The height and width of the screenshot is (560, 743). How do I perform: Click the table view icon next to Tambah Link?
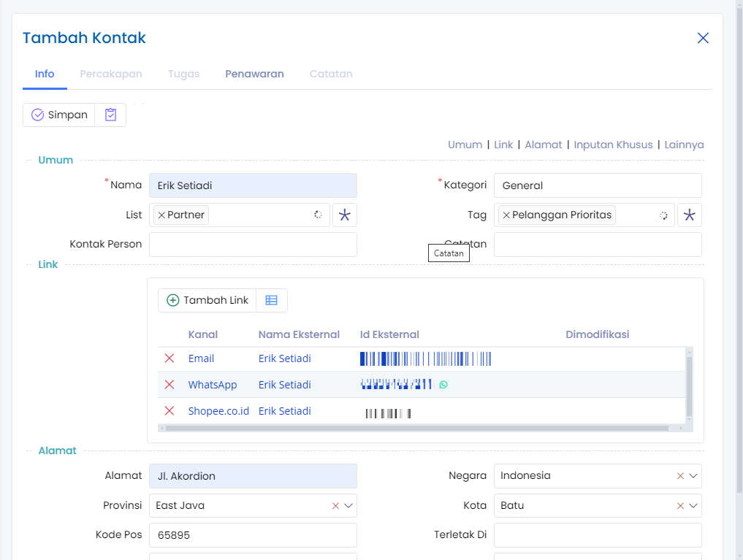pyautogui.click(x=272, y=300)
